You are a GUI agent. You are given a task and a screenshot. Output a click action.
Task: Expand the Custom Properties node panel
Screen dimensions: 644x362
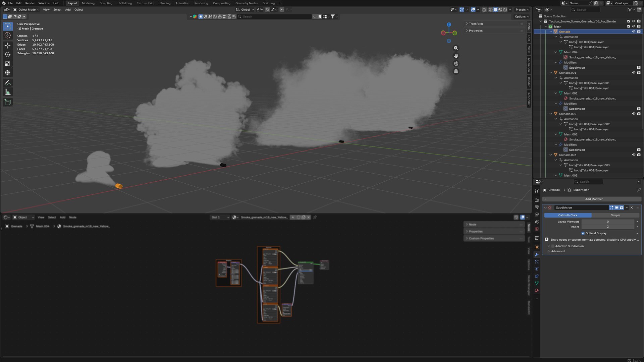pos(481,239)
